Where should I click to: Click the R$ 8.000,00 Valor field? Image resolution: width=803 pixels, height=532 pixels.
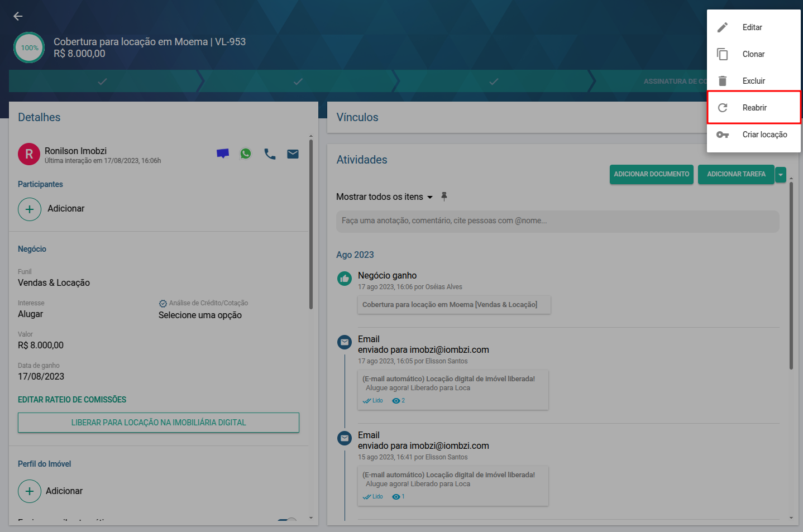[x=41, y=345]
